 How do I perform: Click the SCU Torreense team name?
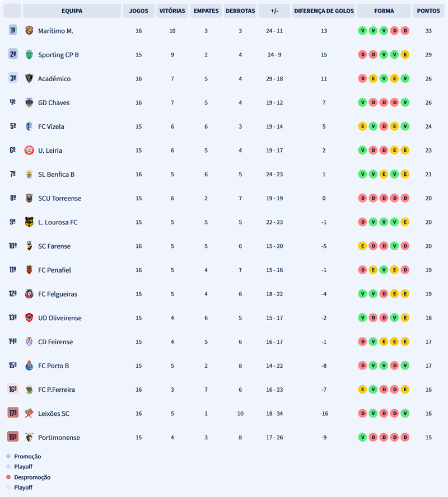click(x=59, y=198)
